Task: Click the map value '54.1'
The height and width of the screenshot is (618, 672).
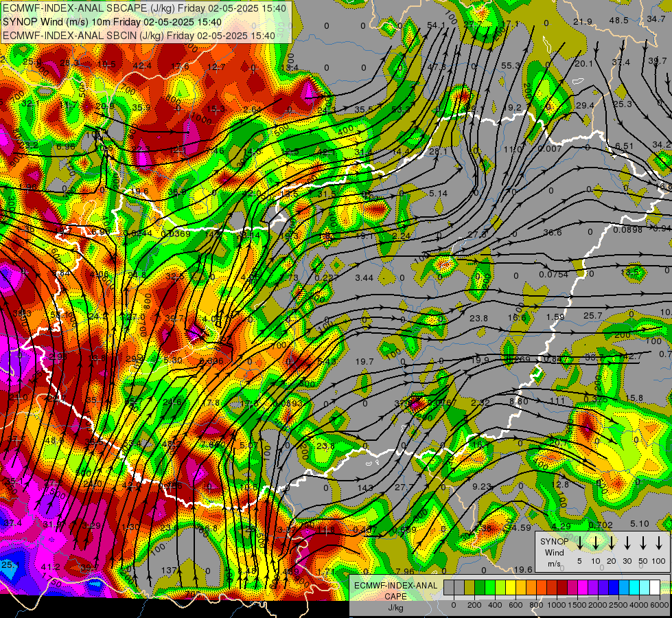Action: (x=436, y=25)
